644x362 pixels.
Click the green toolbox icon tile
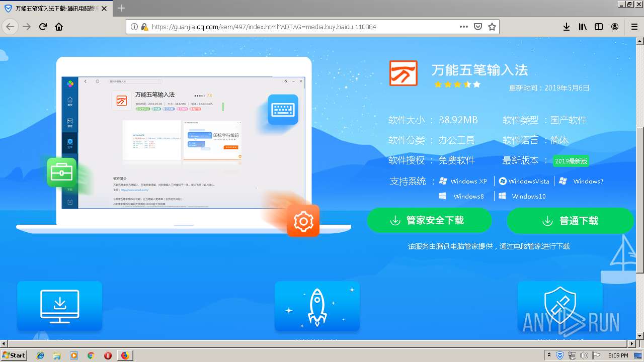coord(61,172)
